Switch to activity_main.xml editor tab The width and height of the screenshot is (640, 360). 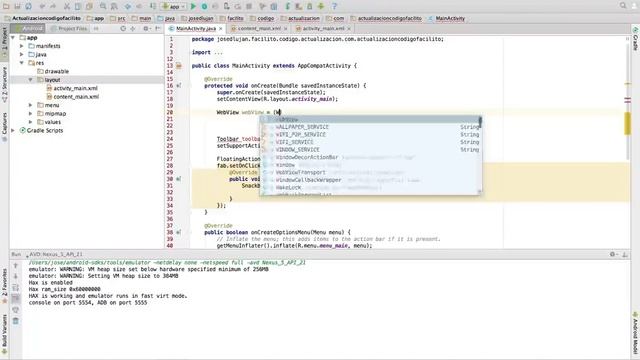[x=323, y=29]
